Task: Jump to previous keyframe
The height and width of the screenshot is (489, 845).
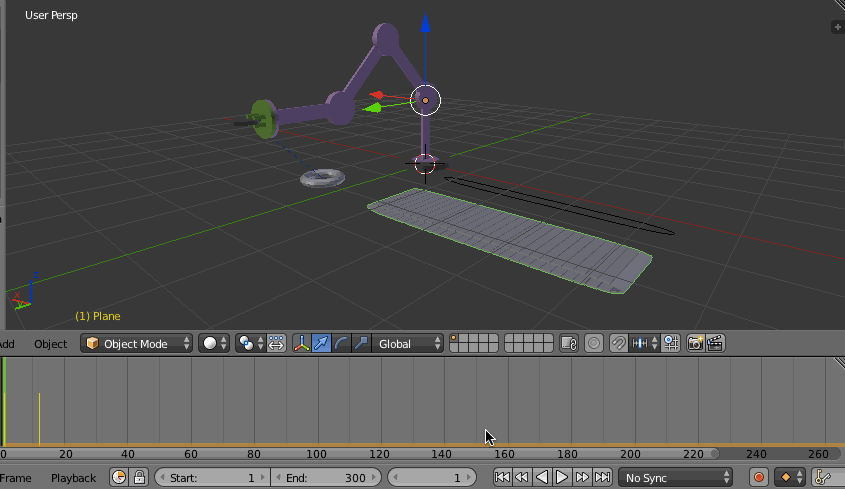Action: click(522, 477)
